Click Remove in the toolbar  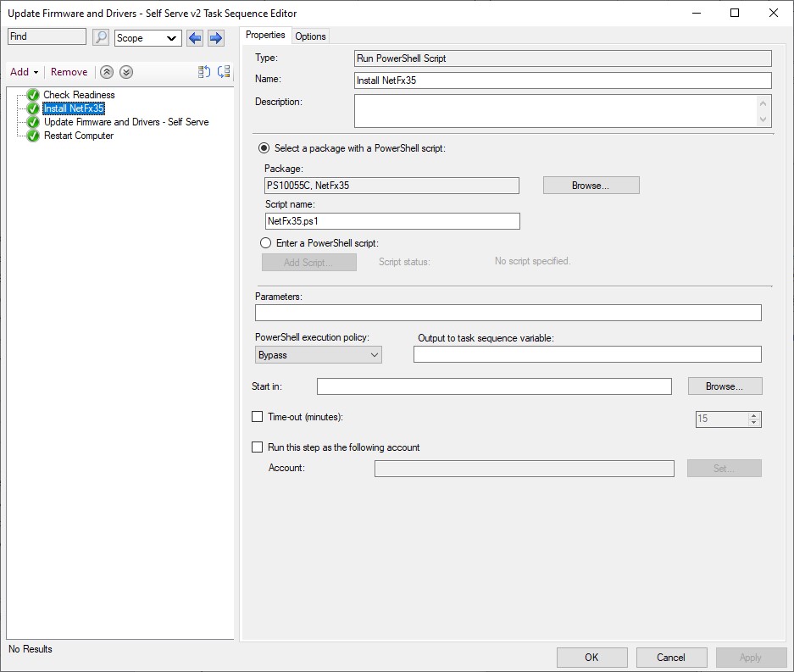point(69,72)
